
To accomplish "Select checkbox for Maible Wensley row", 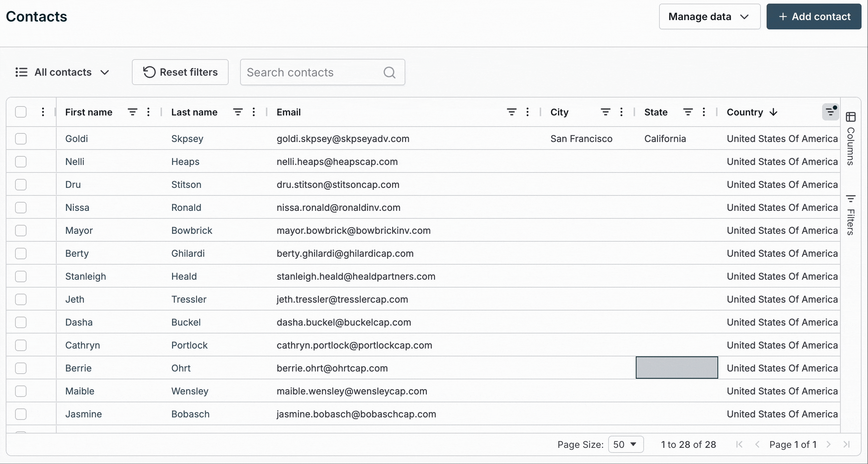I will [21, 391].
